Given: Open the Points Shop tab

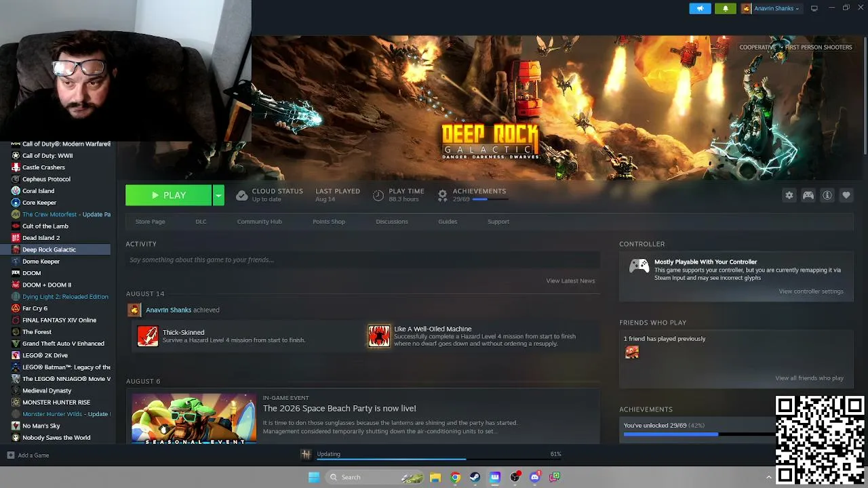Looking at the screenshot, I should (x=329, y=222).
